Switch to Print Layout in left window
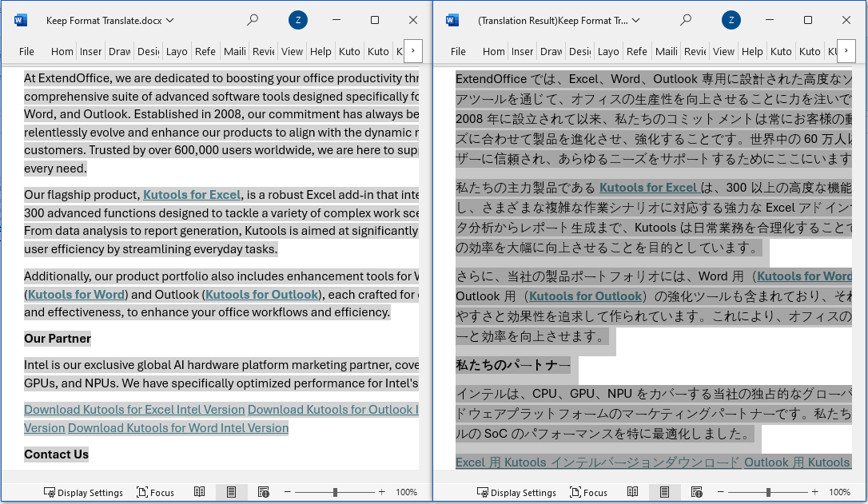Viewport: 868px width, 504px height. tap(232, 492)
